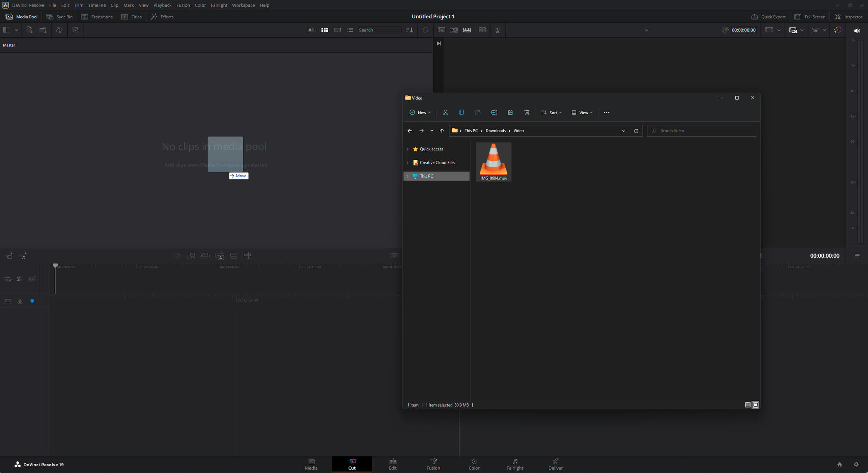Open the media pool sort options
Viewport: 868px width, 473px height.
pyautogui.click(x=409, y=30)
